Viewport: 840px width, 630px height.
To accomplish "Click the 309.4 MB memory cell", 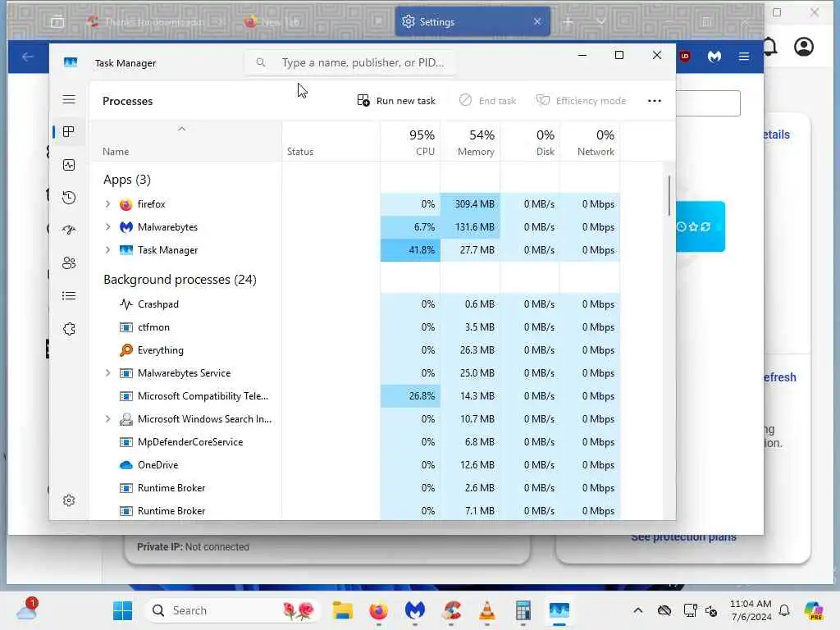I will pos(470,204).
